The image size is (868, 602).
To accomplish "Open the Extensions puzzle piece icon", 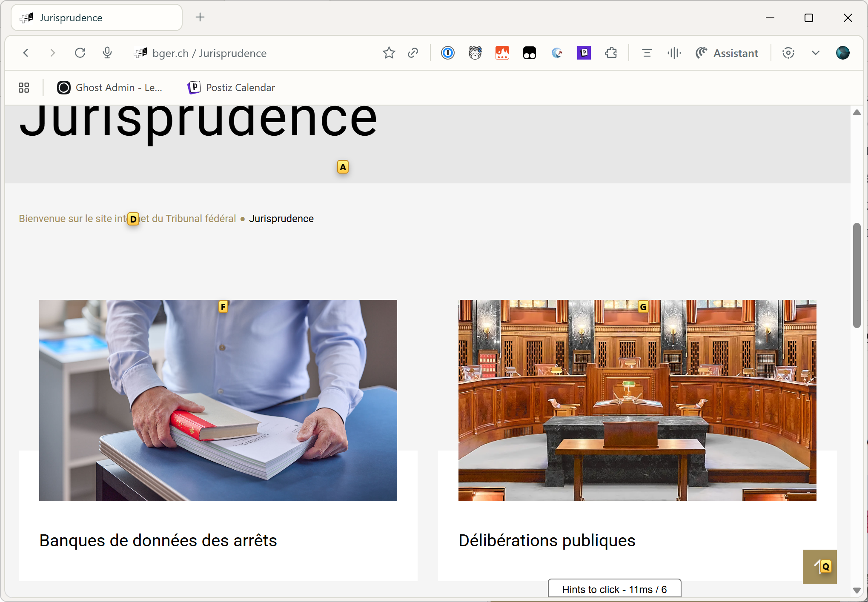I will pyautogui.click(x=611, y=53).
